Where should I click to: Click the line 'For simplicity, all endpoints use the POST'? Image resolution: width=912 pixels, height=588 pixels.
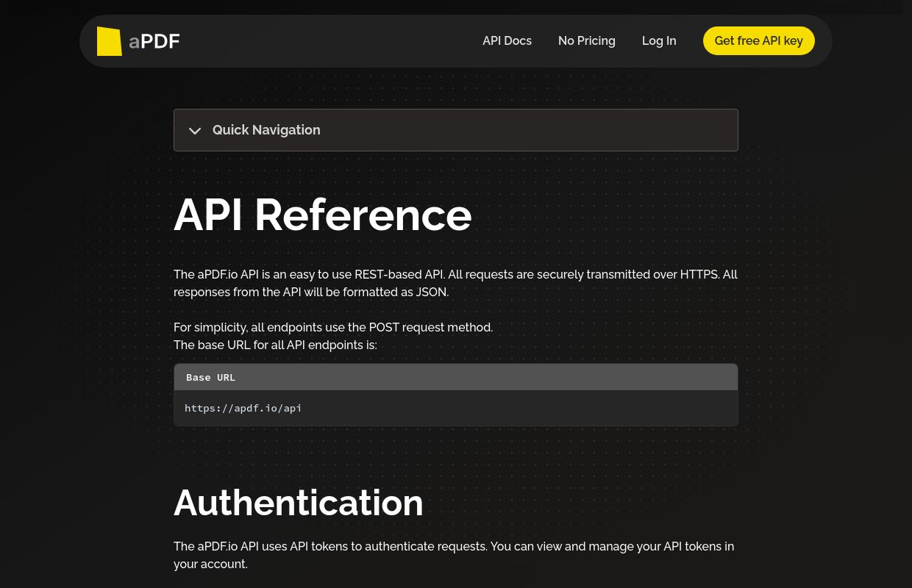tap(333, 327)
